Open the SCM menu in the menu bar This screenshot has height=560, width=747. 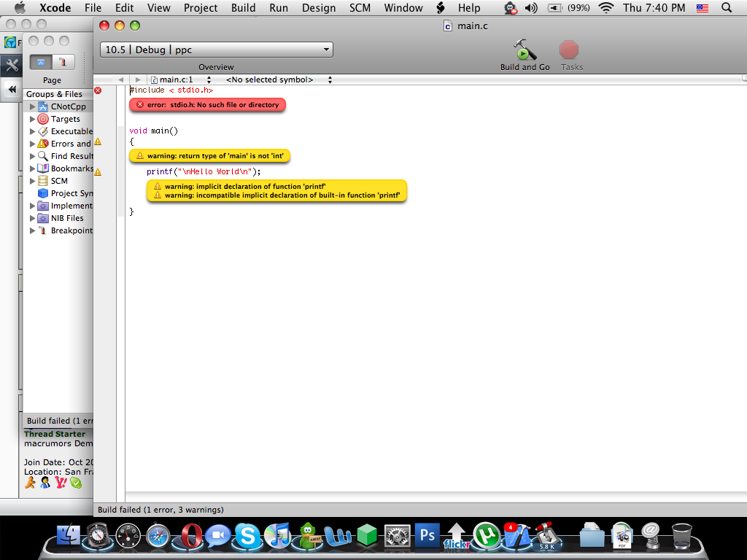[x=360, y=7]
